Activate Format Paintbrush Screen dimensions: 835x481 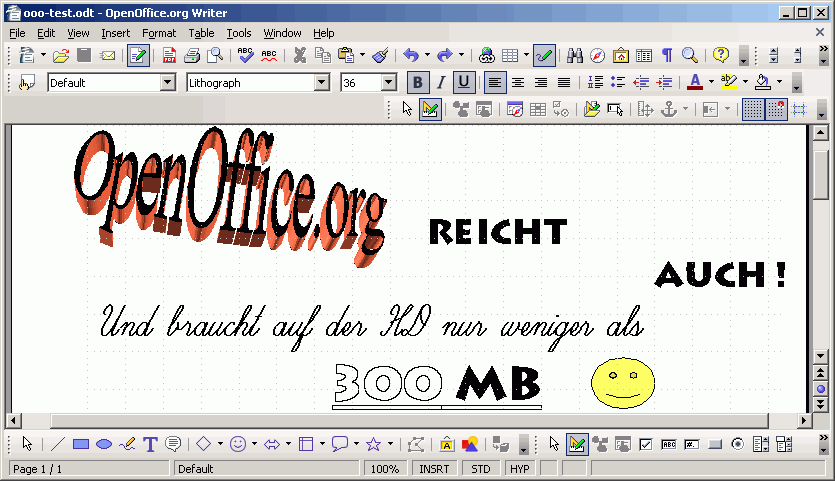click(x=380, y=55)
